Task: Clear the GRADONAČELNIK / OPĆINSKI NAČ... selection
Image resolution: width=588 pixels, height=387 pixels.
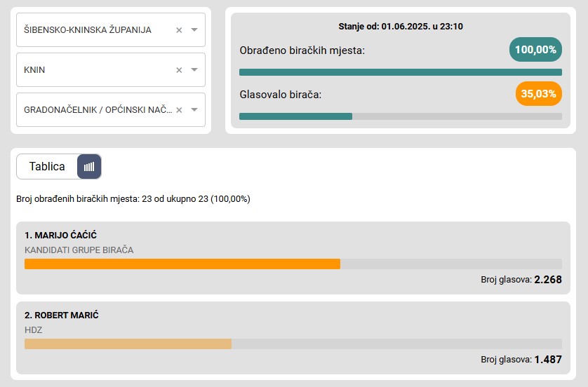Action: (x=179, y=110)
